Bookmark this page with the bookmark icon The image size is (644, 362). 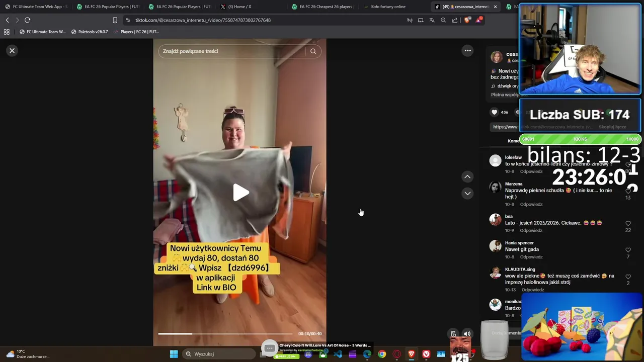coord(115,20)
